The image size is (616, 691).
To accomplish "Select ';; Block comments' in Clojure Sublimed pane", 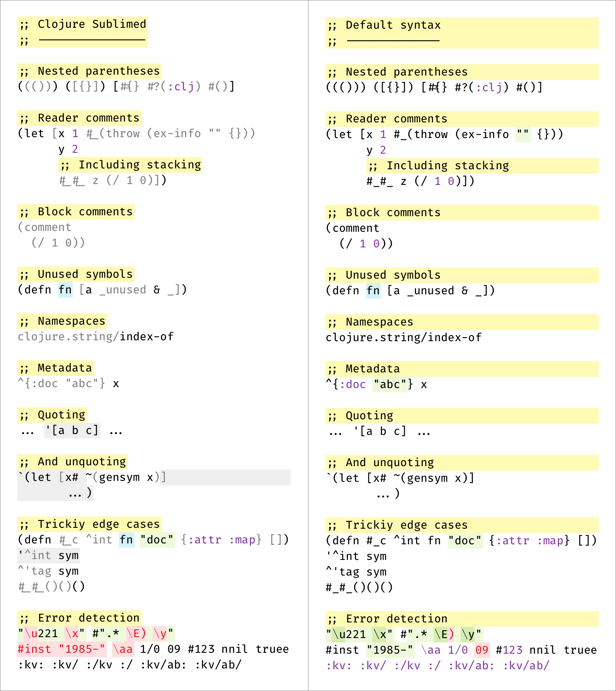I will (x=76, y=212).
